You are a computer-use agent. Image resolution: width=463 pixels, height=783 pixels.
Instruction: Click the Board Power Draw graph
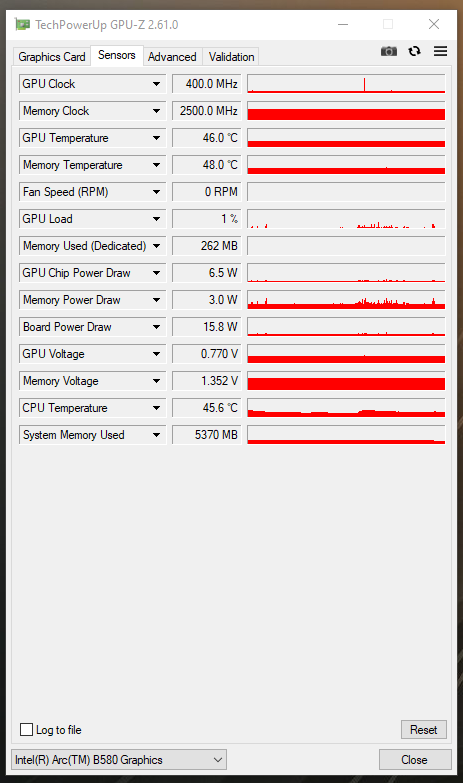pyautogui.click(x=346, y=327)
